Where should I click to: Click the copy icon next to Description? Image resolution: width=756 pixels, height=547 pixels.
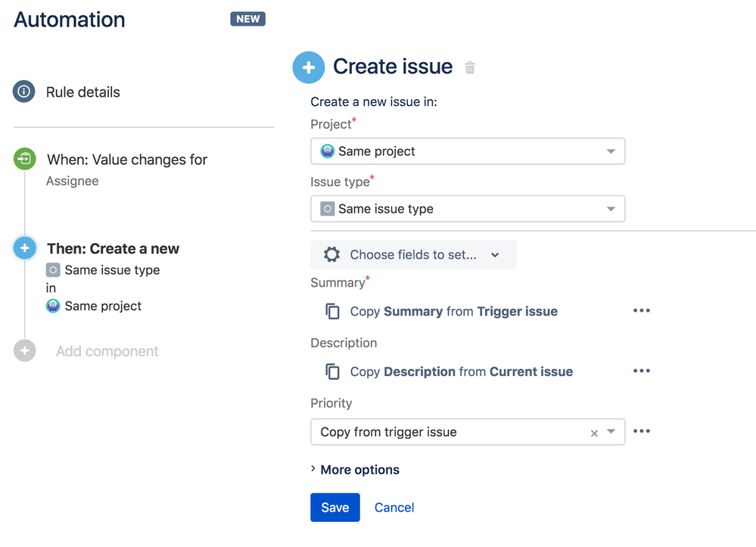[x=331, y=371]
